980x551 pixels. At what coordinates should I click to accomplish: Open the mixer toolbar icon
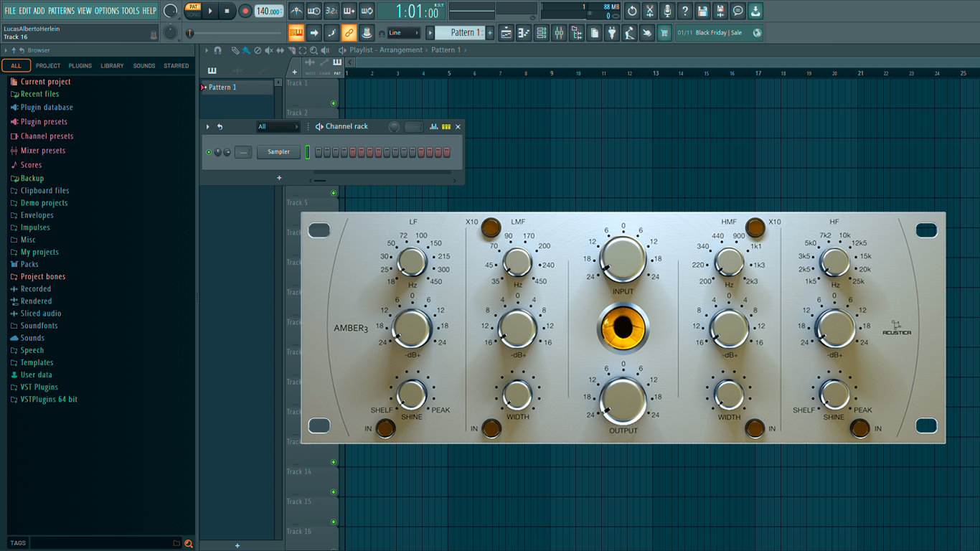pos(559,32)
